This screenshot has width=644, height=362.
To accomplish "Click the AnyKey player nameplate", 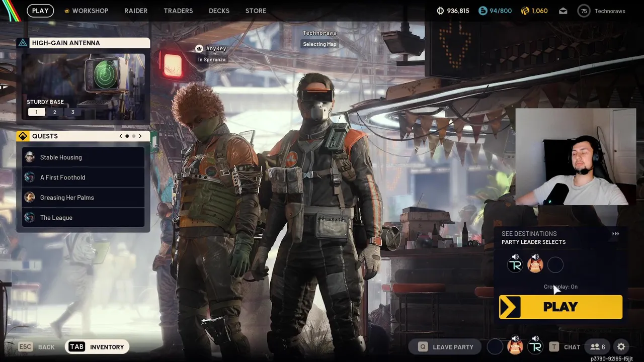I will point(211,53).
